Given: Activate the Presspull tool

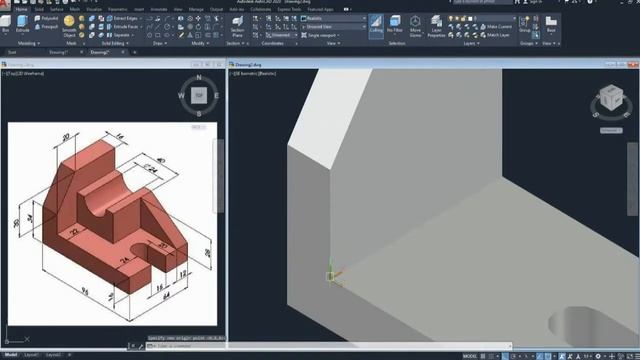Looking at the screenshot, I should tap(46, 27).
